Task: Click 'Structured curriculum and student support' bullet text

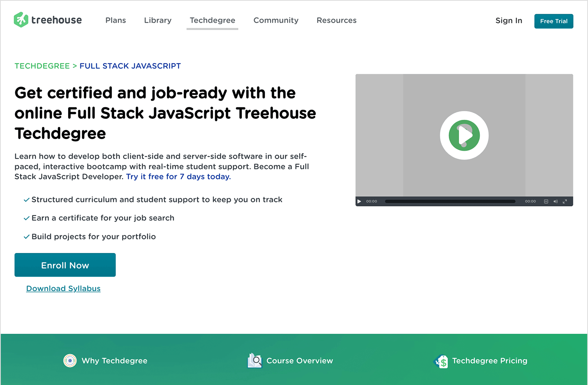Action: coord(157,200)
